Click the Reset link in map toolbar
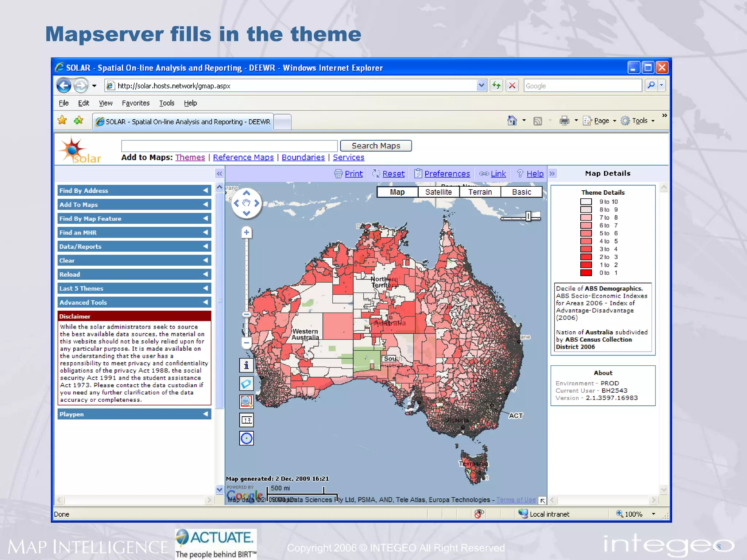The height and width of the screenshot is (560, 747). [x=393, y=174]
